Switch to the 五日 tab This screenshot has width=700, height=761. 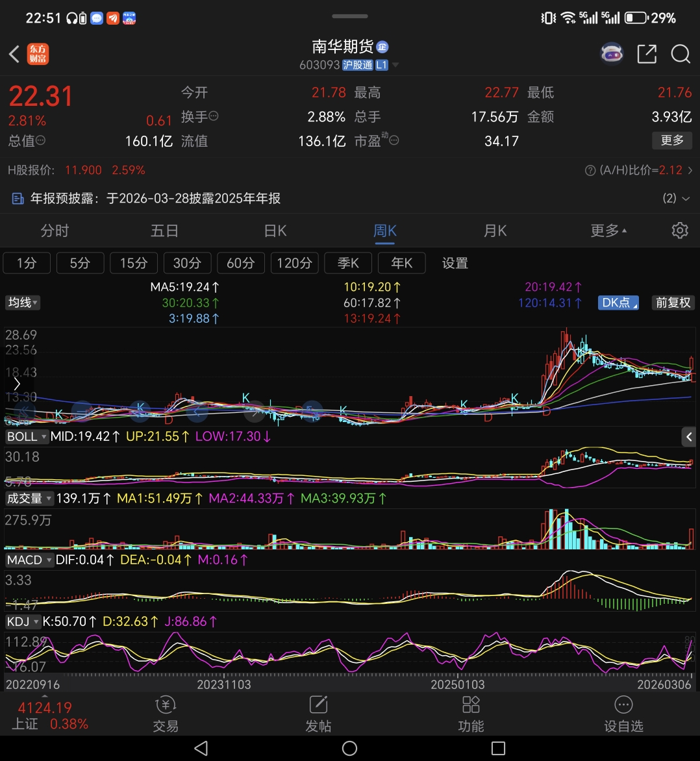coord(164,230)
